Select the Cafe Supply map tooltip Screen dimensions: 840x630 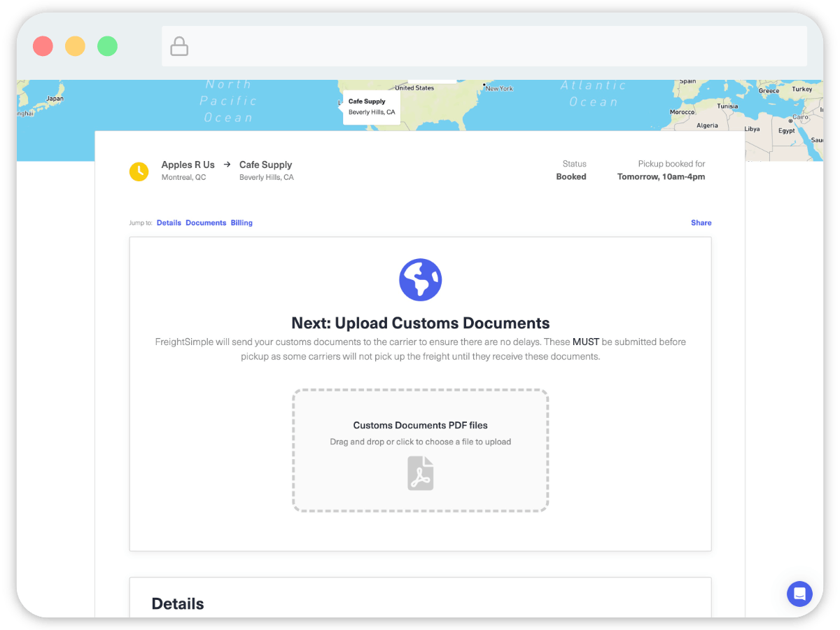(371, 106)
